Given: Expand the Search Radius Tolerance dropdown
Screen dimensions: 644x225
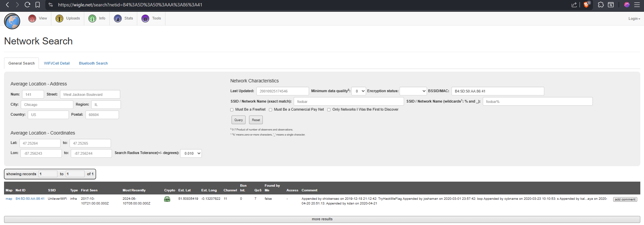Looking at the screenshot, I should (x=191, y=153).
